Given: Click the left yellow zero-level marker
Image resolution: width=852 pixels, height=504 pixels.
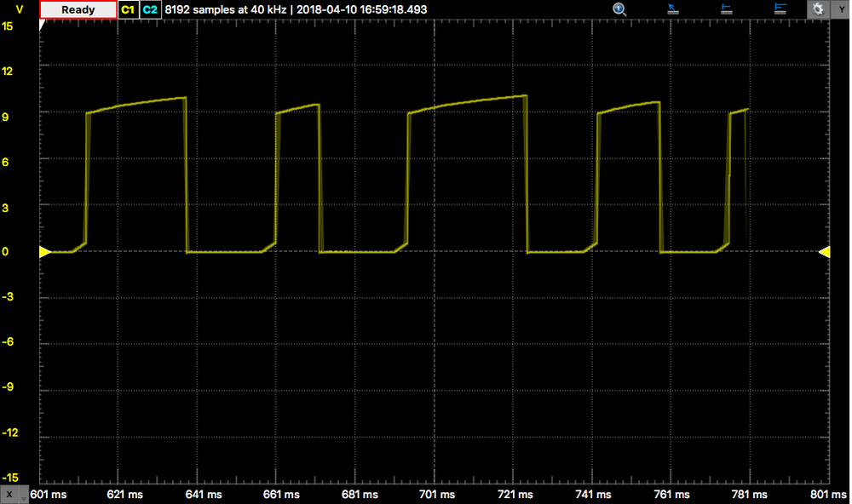Looking at the screenshot, I should point(45,252).
